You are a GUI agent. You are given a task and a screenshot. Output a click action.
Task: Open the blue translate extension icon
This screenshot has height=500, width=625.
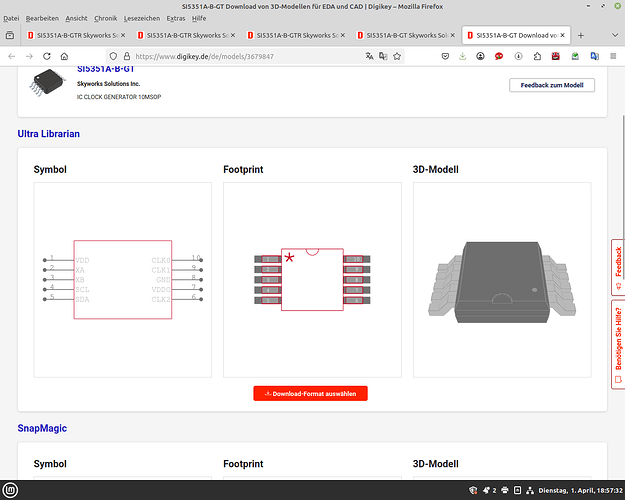click(594, 56)
